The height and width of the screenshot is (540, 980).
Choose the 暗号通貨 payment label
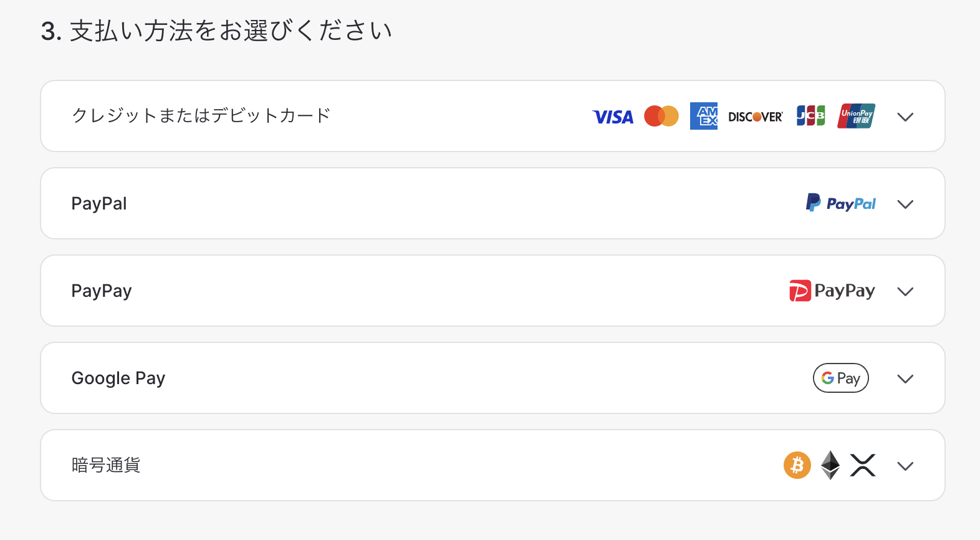coord(106,465)
